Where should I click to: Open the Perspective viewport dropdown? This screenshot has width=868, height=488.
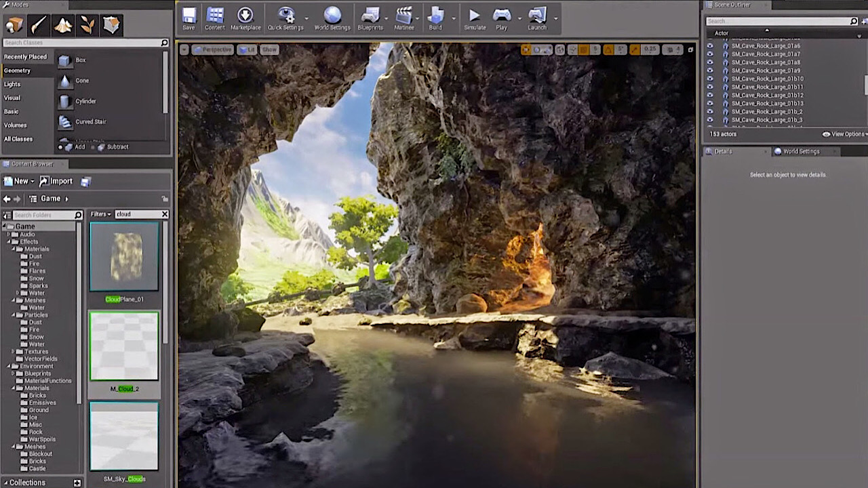(x=213, y=49)
